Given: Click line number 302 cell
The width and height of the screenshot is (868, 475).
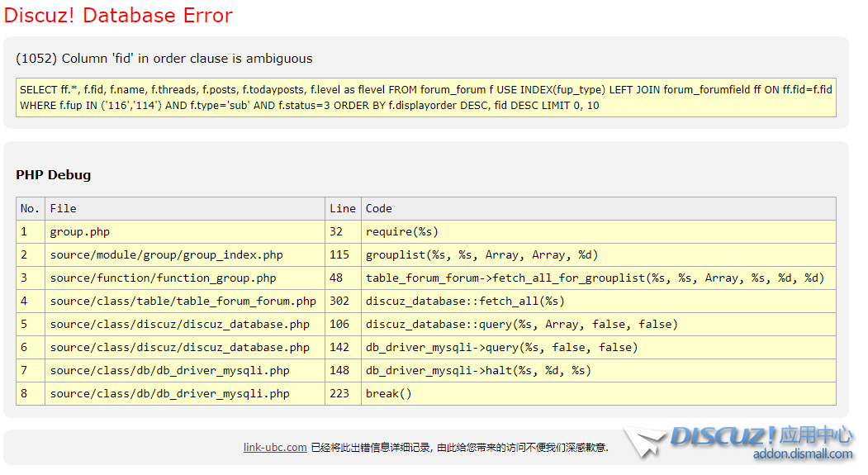Looking at the screenshot, I should click(x=343, y=302).
